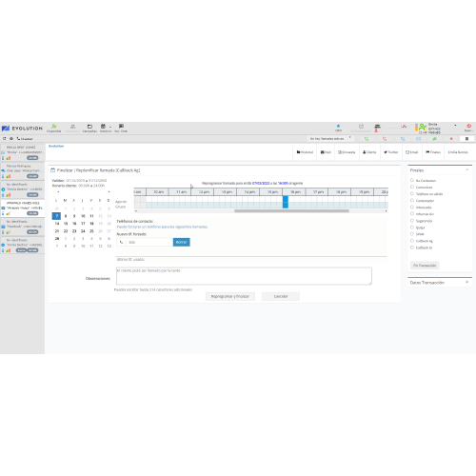Expand the Datos Transacción panel

coord(466,282)
